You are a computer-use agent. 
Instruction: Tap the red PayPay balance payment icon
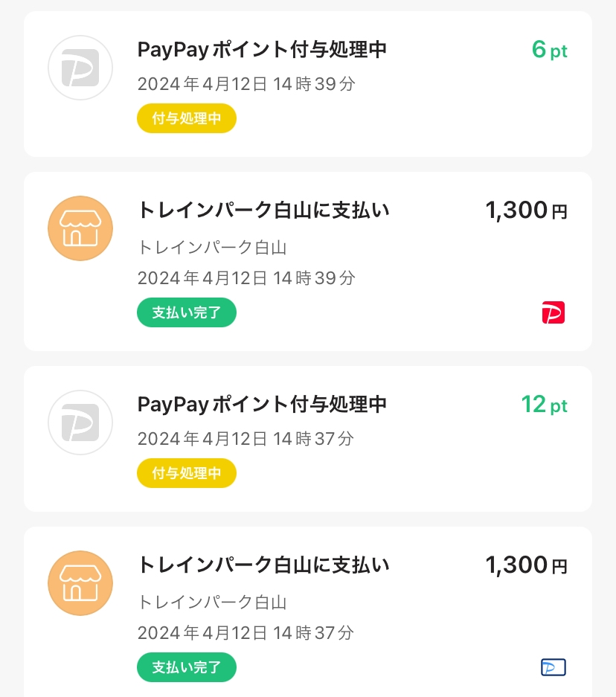554,312
